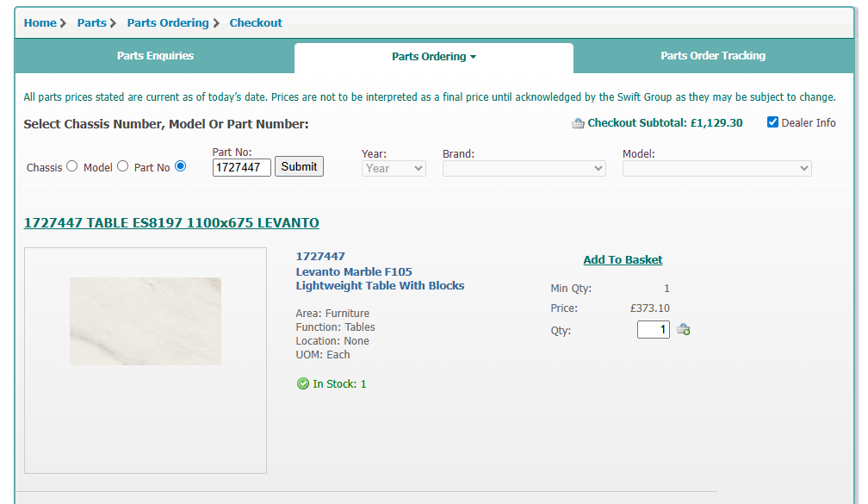Open the Parts Order Tracking tab

click(713, 56)
